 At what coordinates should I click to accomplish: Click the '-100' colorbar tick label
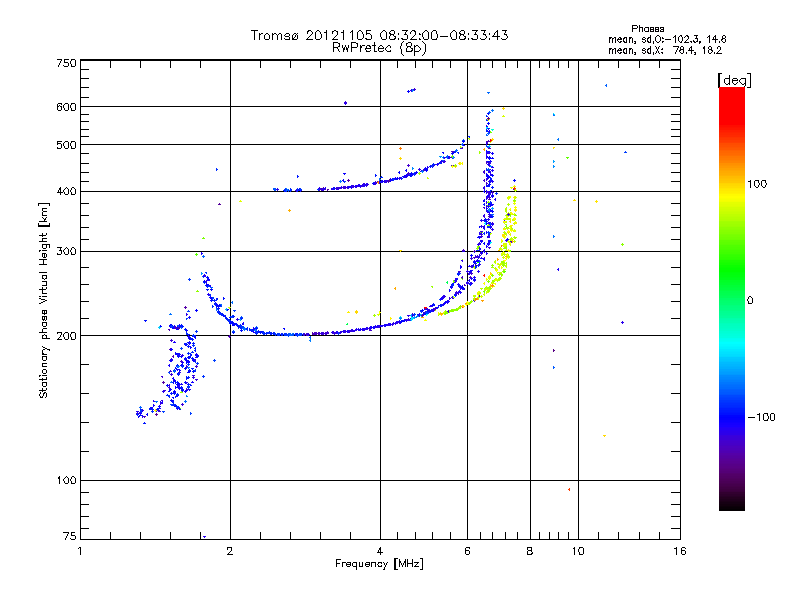point(761,417)
